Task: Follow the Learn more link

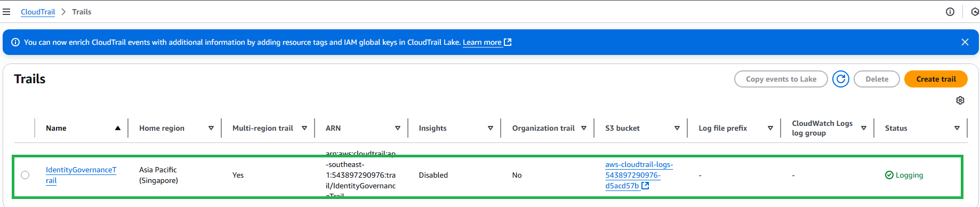Action: click(482, 42)
